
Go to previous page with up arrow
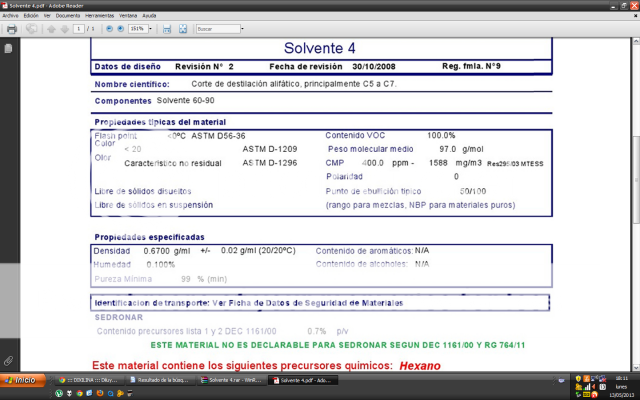[51, 29]
